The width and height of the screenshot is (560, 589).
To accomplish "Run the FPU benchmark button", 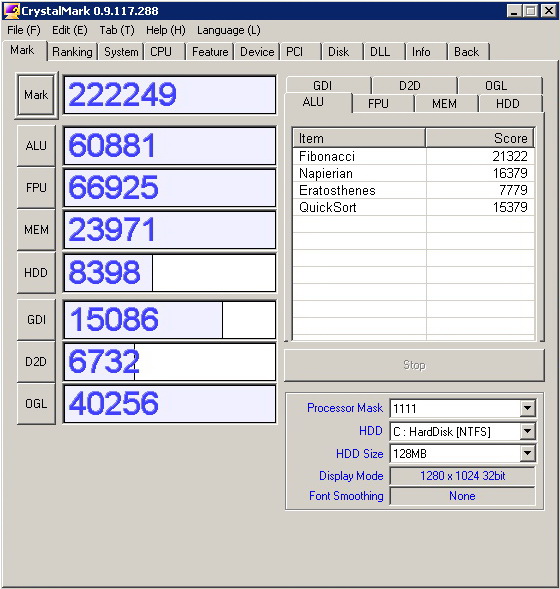I will (x=36, y=187).
